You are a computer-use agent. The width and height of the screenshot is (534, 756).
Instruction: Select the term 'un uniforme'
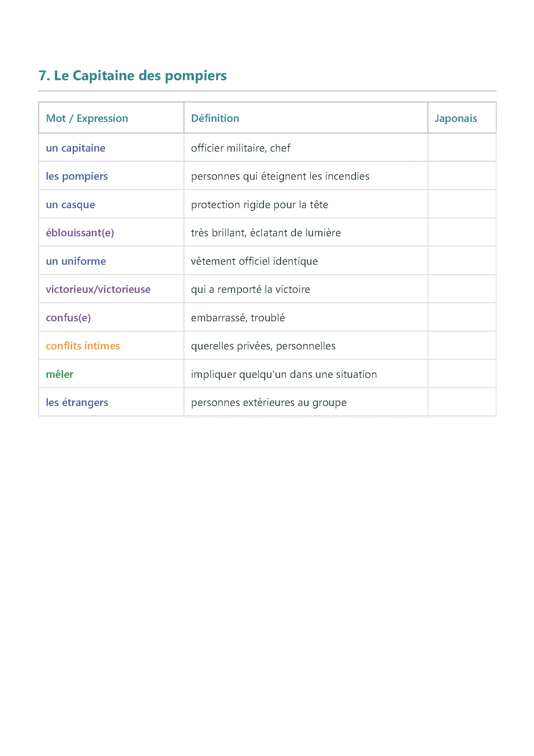tap(76, 261)
